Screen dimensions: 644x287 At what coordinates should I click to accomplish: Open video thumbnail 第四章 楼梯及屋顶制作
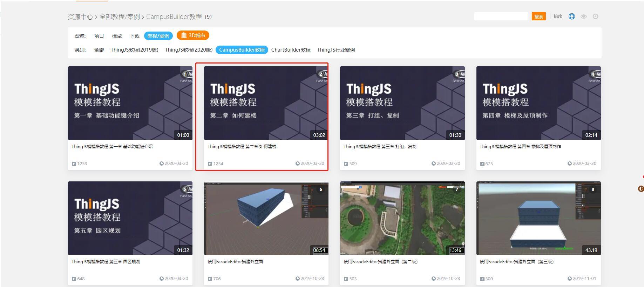tap(538, 103)
